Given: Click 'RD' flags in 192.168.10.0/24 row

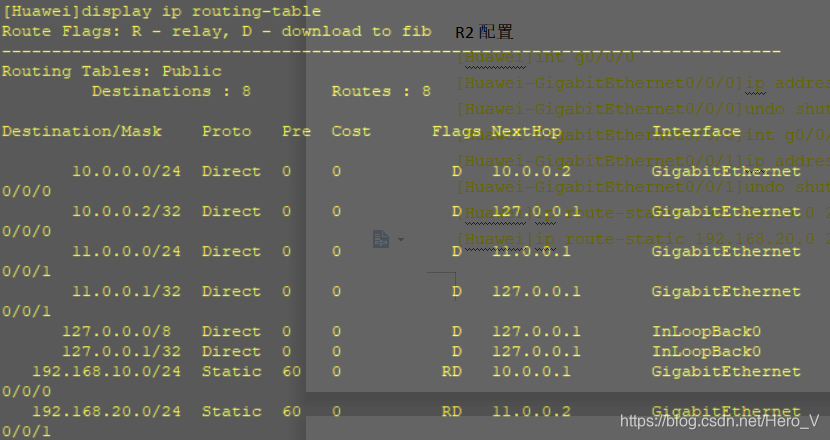Looking at the screenshot, I should click(452, 371).
